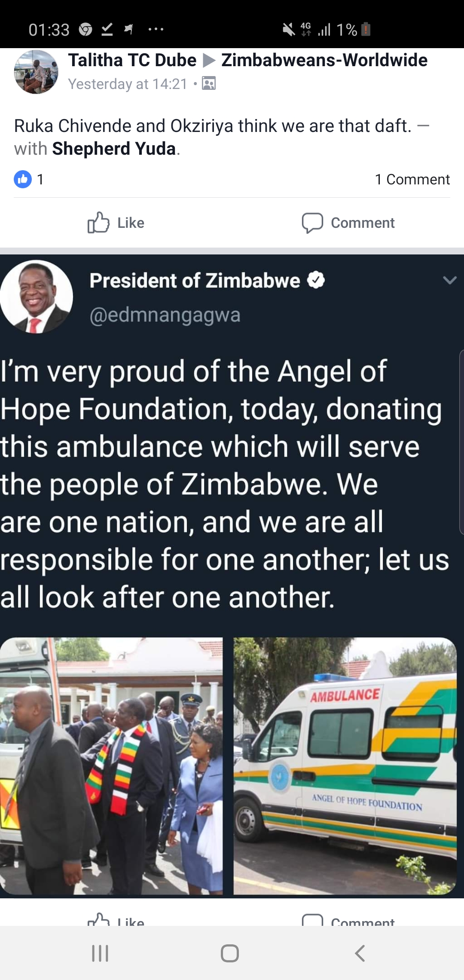Tap the speech bubble Comment icon

coord(312,223)
